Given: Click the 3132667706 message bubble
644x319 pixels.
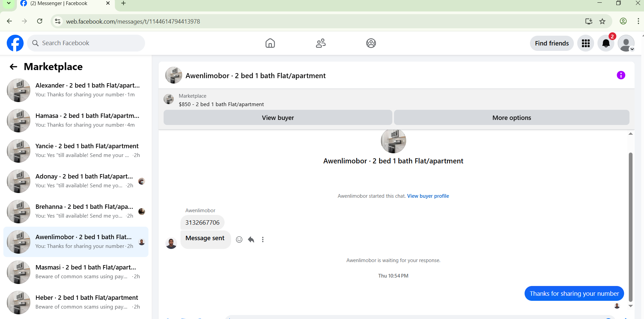Looking at the screenshot, I should click(202, 222).
